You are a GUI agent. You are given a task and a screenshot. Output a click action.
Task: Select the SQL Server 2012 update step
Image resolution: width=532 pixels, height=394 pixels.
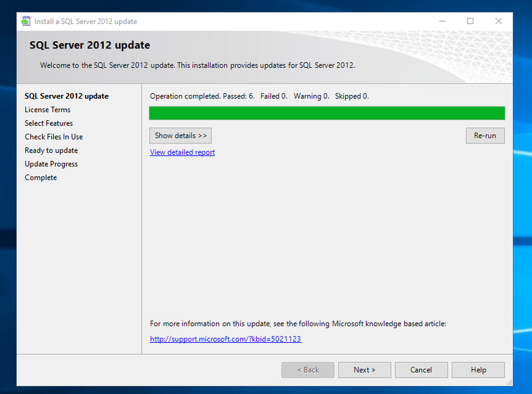click(x=66, y=96)
